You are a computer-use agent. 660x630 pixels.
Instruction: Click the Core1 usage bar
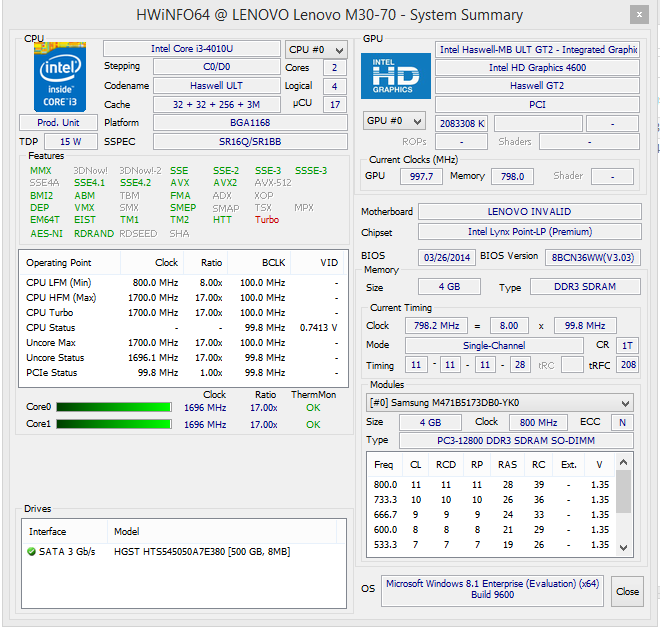tap(114, 424)
